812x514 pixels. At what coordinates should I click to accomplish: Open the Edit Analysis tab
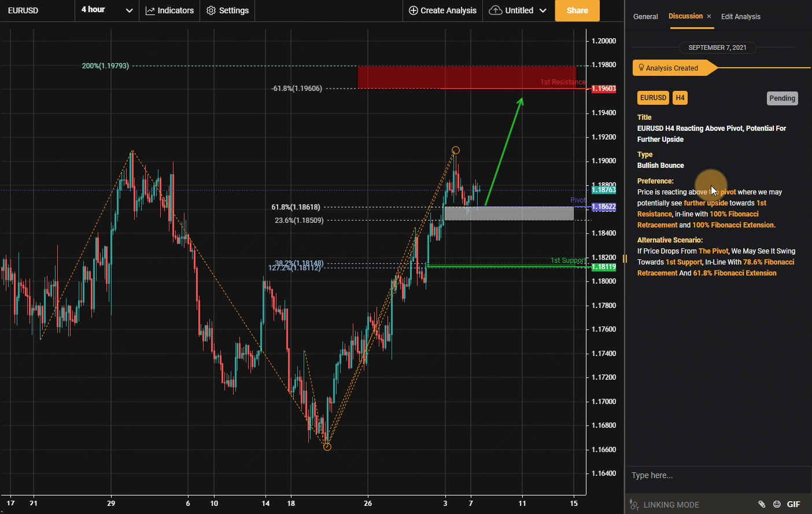(741, 16)
